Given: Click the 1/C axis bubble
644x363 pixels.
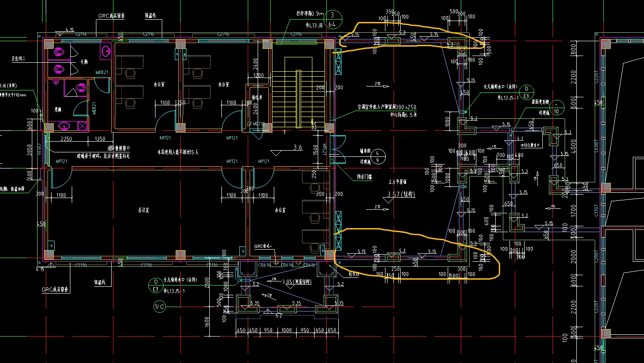Looking at the screenshot, I should pyautogui.click(x=160, y=307).
